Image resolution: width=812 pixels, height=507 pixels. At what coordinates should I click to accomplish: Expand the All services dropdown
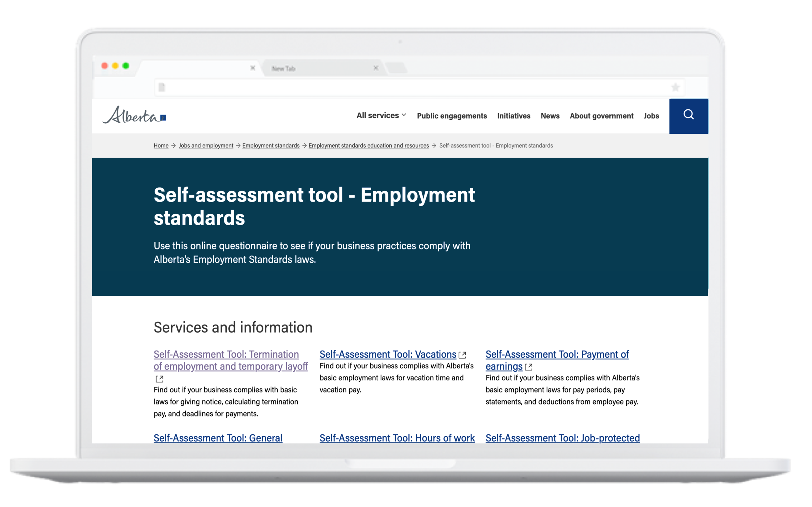[381, 115]
